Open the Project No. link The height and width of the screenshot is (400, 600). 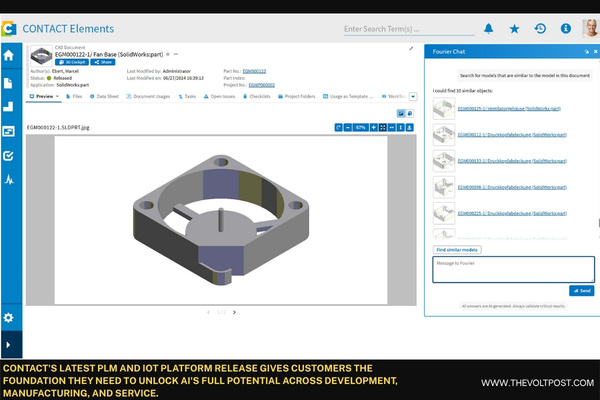[261, 85]
